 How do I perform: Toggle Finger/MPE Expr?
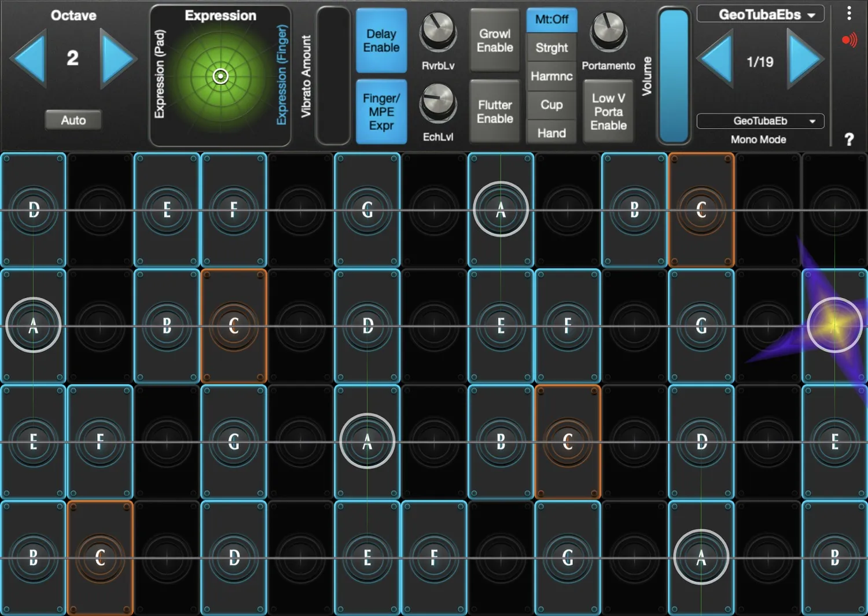click(381, 112)
